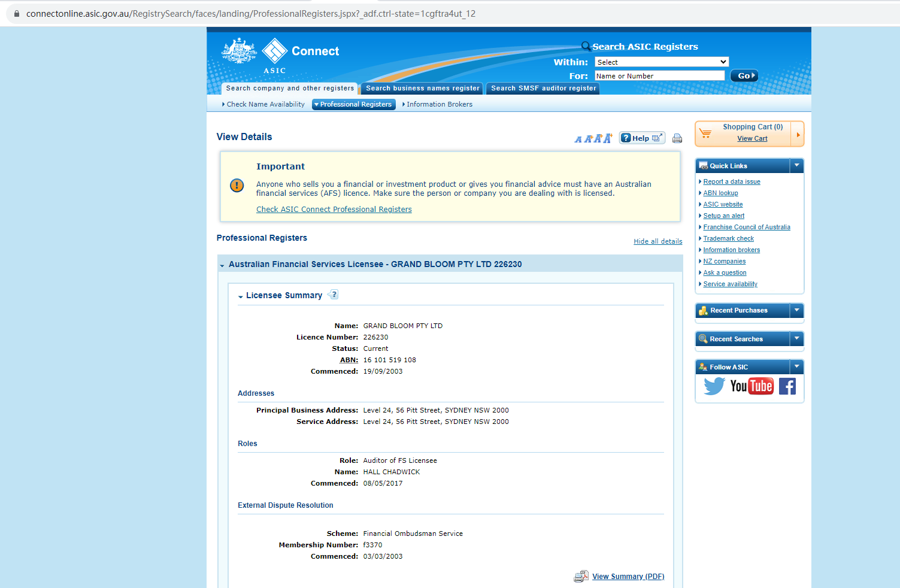Open Trademark check quick link
This screenshot has width=900, height=588.
tap(729, 238)
